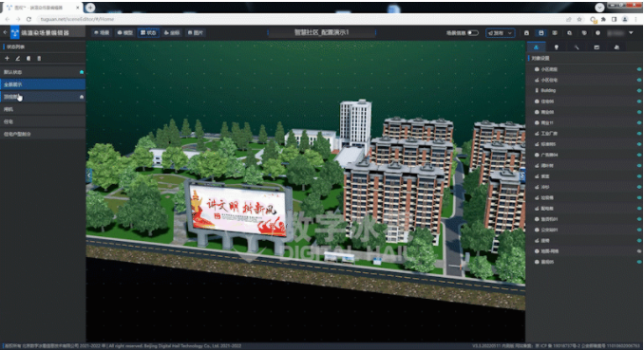Click home icon on the hovered state row
This screenshot has height=350, width=644.
point(82,97)
